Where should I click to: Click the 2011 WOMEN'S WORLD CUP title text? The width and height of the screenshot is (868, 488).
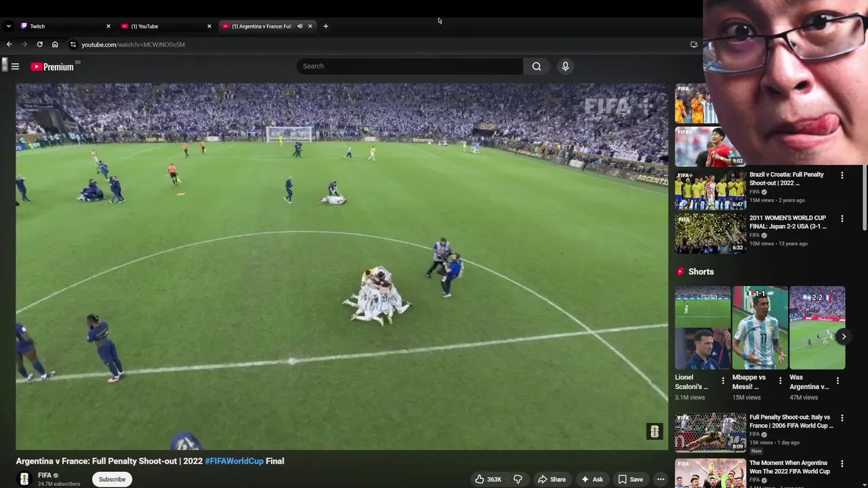pos(788,222)
